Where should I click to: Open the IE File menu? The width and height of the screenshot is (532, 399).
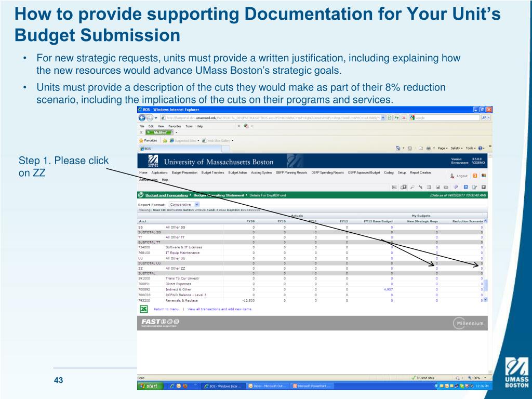coord(142,126)
